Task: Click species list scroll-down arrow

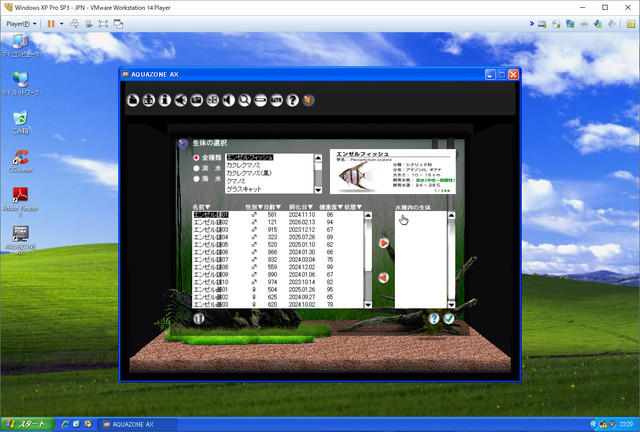Action: tap(318, 190)
